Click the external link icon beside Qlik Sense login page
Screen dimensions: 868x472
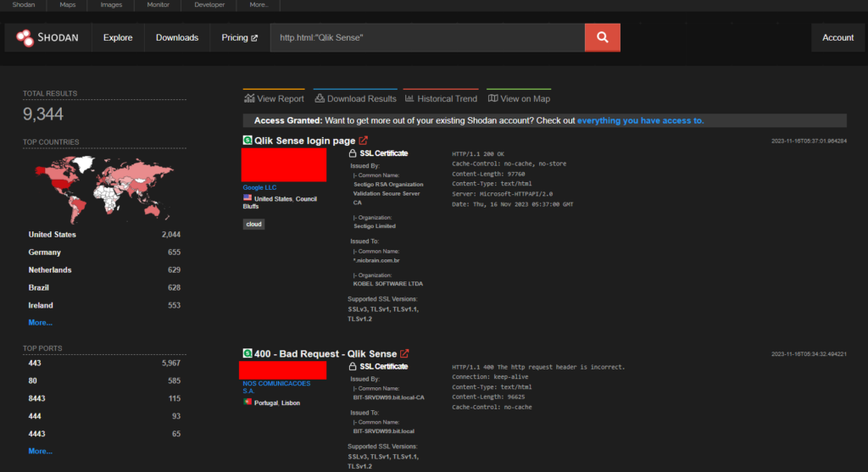click(x=363, y=141)
